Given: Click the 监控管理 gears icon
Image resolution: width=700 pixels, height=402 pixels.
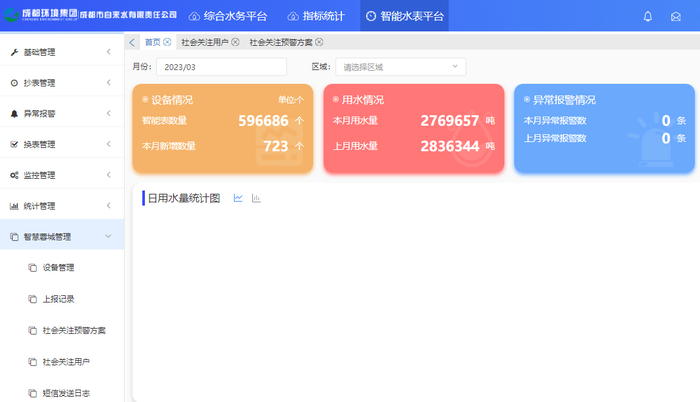Looking at the screenshot, I should tap(14, 175).
